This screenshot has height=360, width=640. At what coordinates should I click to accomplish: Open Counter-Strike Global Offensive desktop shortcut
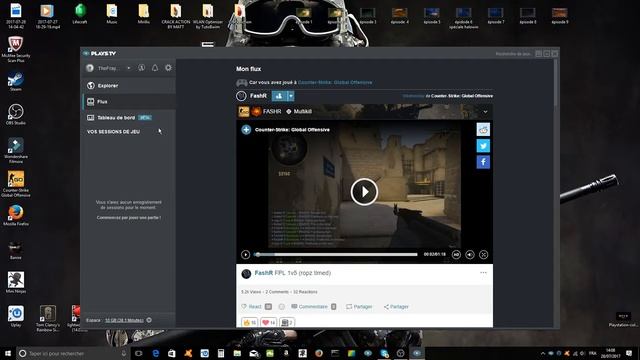(x=16, y=184)
